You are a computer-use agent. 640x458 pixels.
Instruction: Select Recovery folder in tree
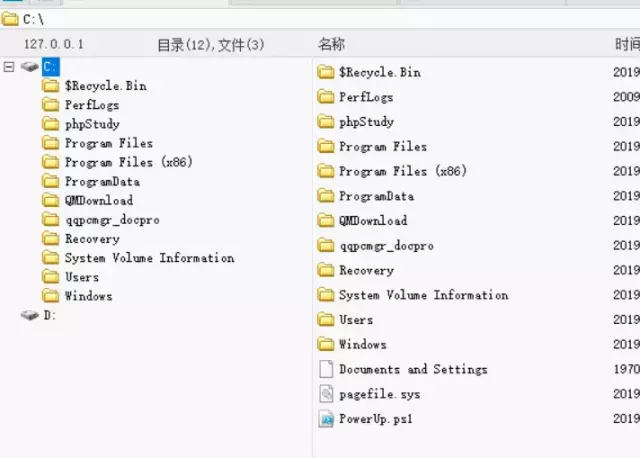click(92, 239)
